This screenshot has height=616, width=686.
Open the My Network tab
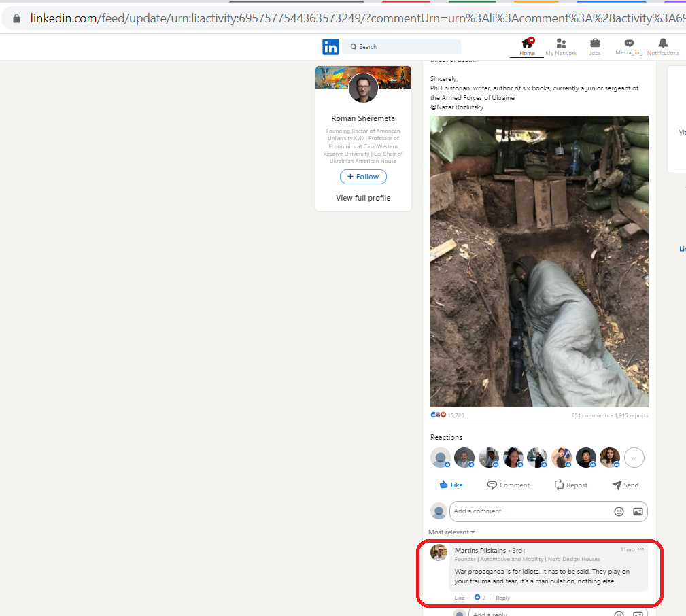click(x=561, y=47)
